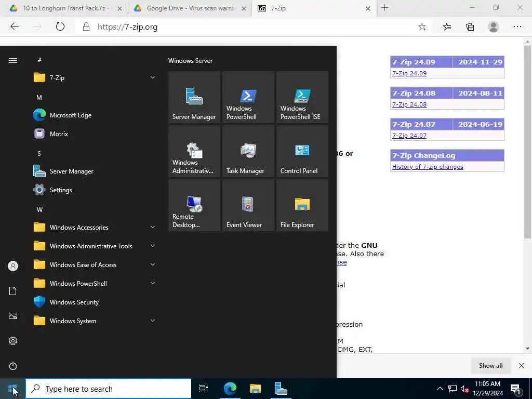Open Settings from the app list
This screenshot has height=399, width=532.
95,190
